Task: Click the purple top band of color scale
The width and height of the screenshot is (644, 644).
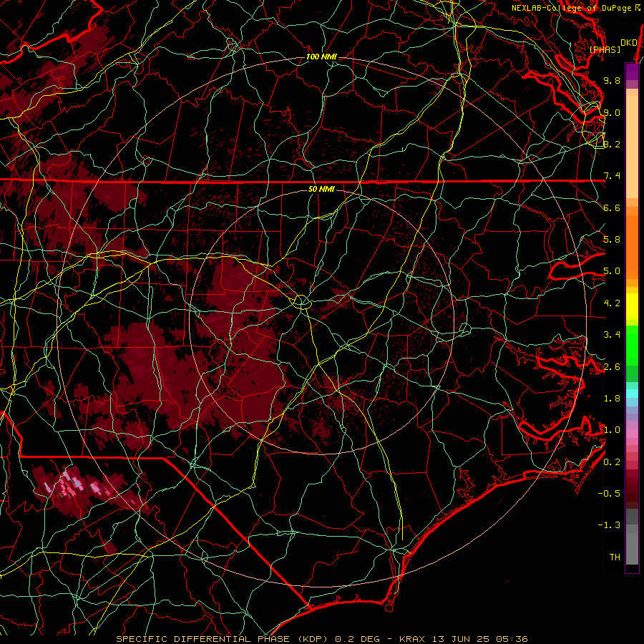Action: (632, 72)
